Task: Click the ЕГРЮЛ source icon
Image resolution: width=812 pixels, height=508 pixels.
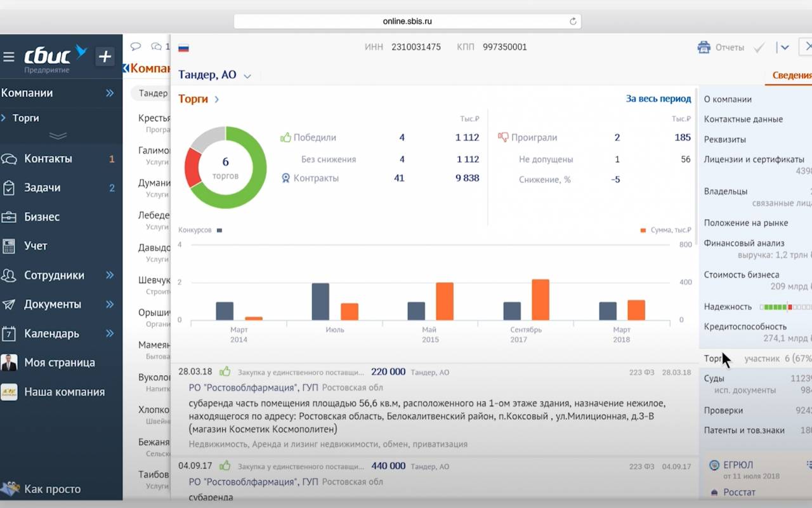Action: (x=714, y=465)
